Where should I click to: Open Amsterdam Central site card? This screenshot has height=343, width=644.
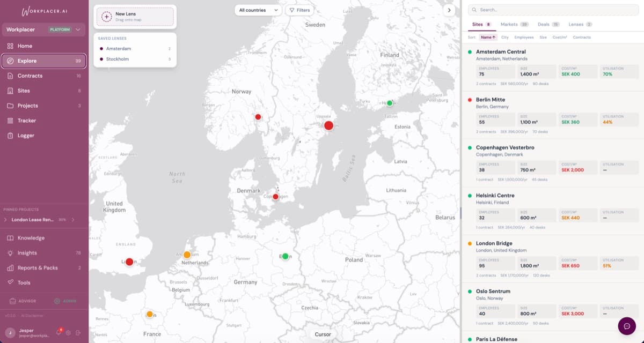click(553, 68)
